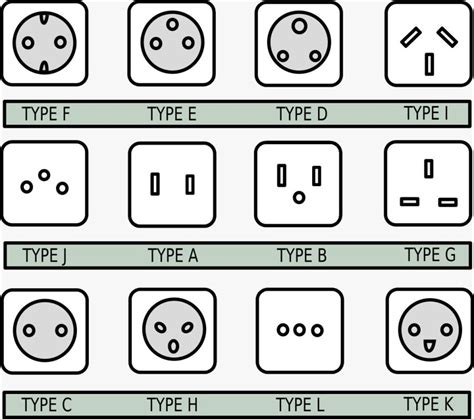The image size is (474, 419).
Task: Click the TYPE A text label
Action: (x=173, y=256)
